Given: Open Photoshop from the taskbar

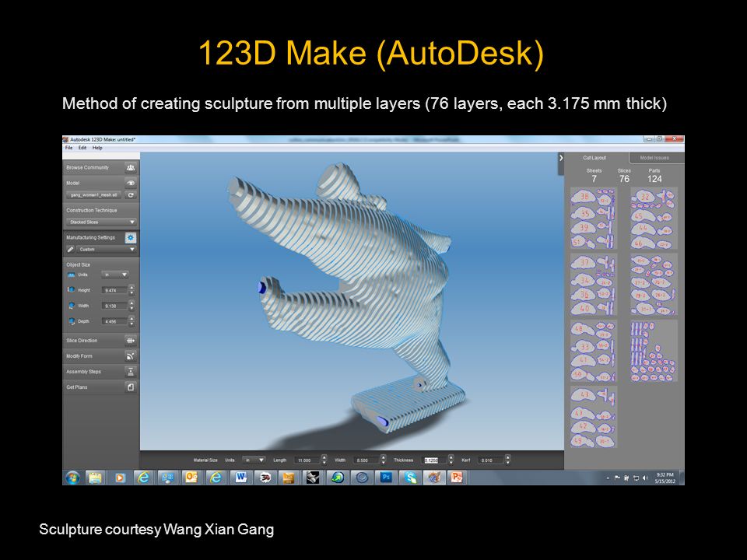Looking at the screenshot, I should click(x=386, y=477).
